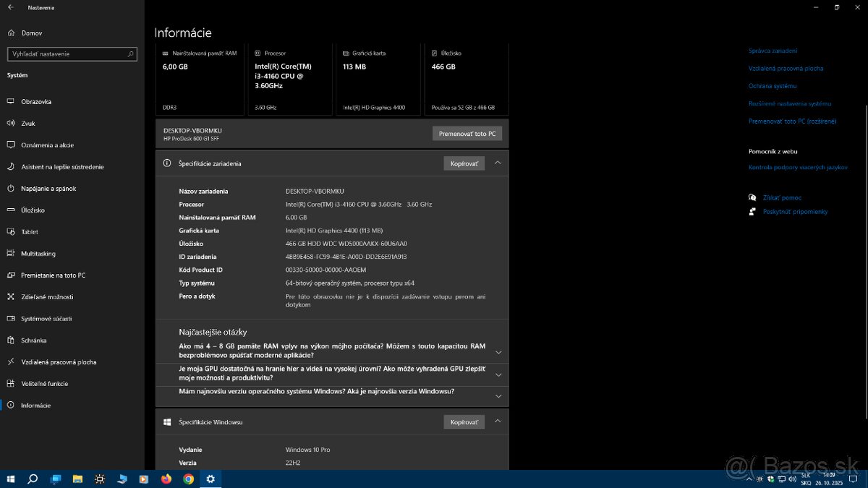Click the Premenovať toto PC button
The width and height of the screenshot is (868, 488).
[467, 133]
